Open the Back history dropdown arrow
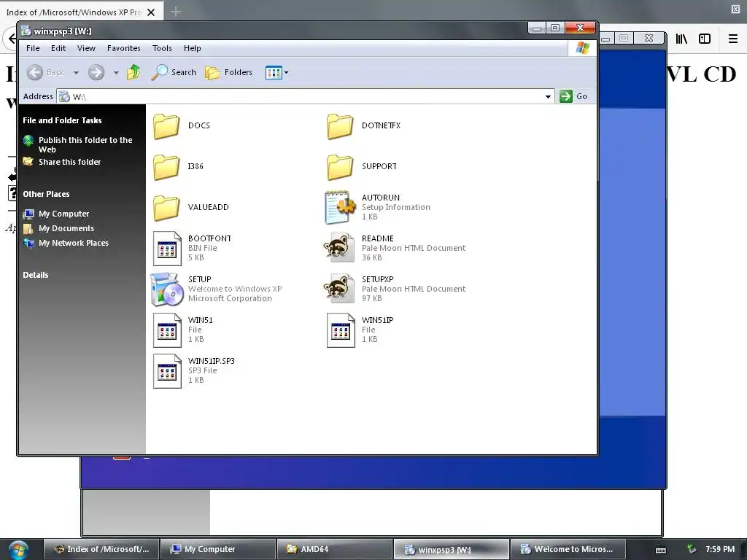 click(x=76, y=73)
